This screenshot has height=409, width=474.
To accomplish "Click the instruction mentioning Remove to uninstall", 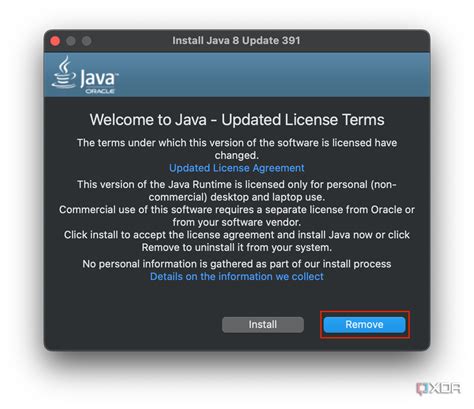I will point(237,241).
